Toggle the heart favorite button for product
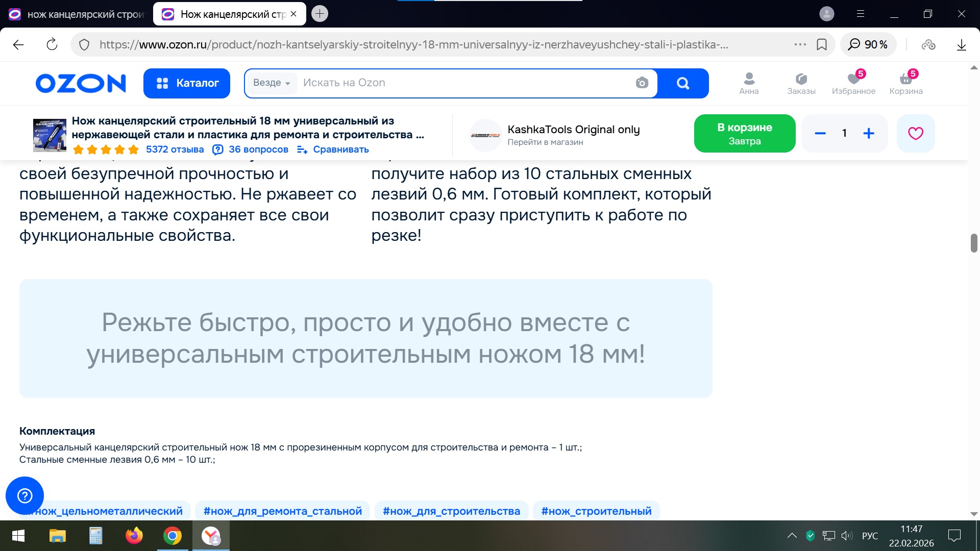The height and width of the screenshot is (551, 980). click(915, 134)
